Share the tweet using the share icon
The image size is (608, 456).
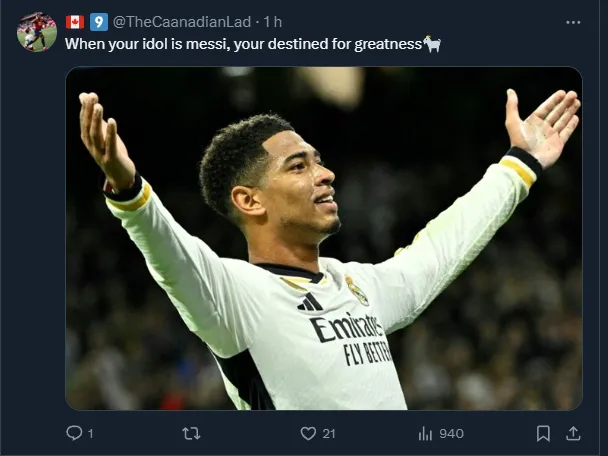573,433
